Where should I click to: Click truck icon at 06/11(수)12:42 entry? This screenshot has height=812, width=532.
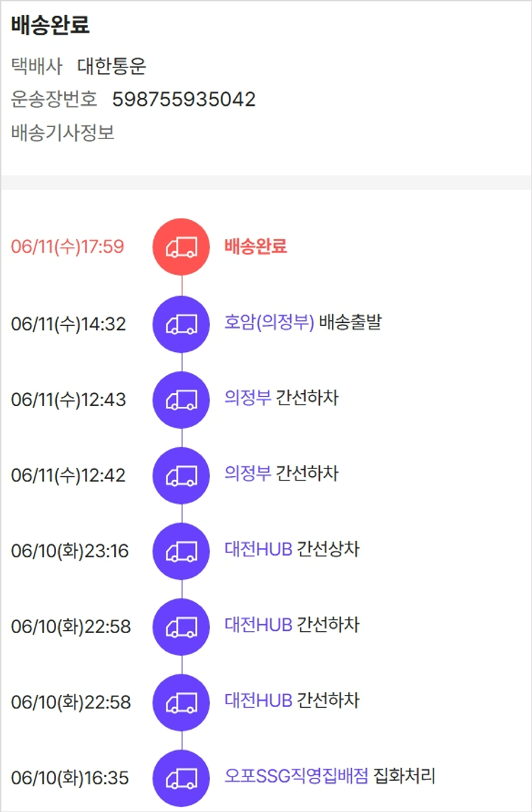point(182,475)
